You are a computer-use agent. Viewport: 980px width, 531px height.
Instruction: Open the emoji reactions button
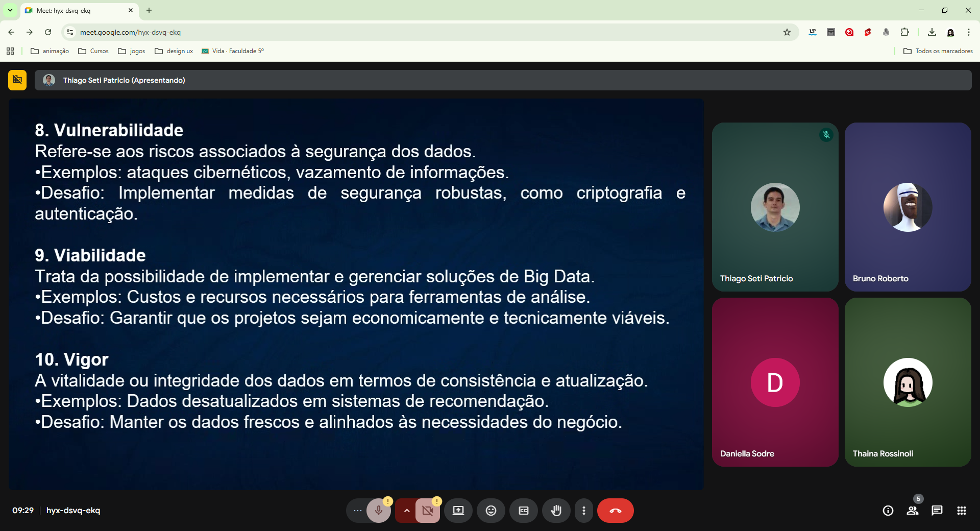pyautogui.click(x=491, y=511)
